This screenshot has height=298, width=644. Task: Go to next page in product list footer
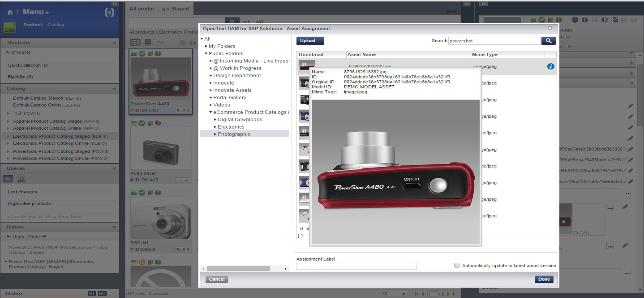(x=448, y=294)
